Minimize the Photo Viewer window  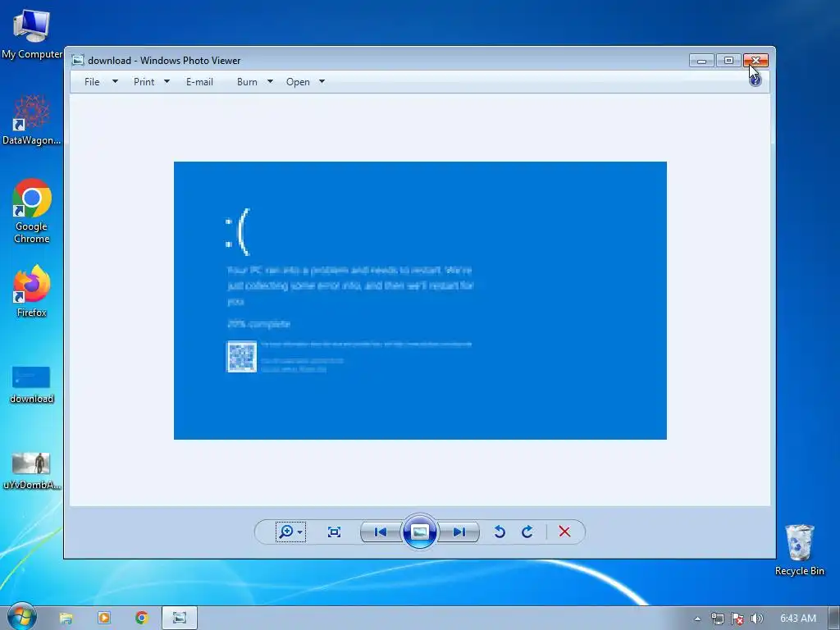[x=702, y=60]
